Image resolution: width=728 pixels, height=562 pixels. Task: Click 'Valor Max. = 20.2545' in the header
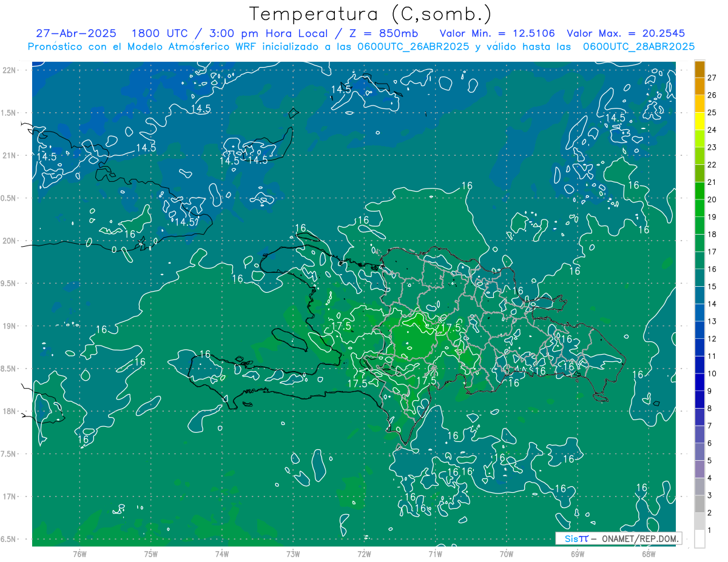pyautogui.click(x=625, y=33)
